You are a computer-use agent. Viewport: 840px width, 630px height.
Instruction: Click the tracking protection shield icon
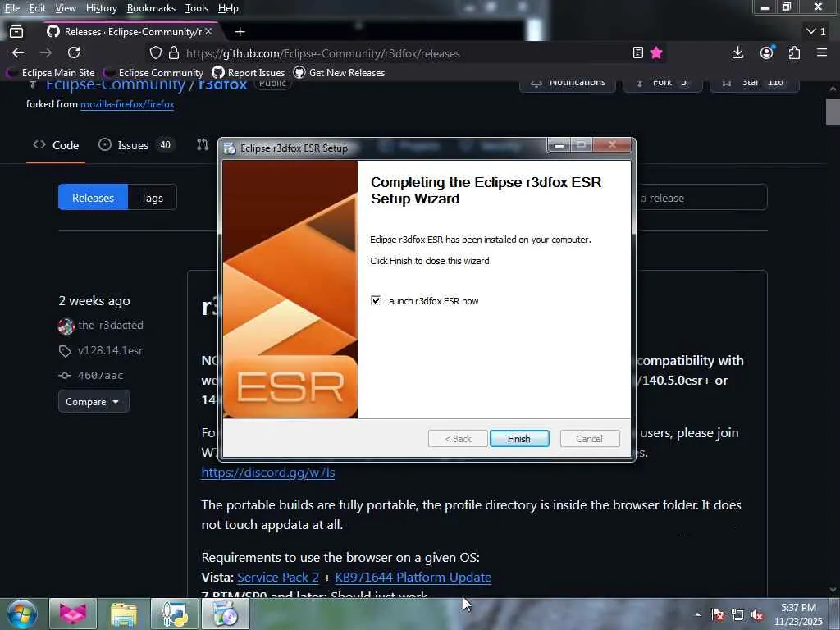pos(155,53)
